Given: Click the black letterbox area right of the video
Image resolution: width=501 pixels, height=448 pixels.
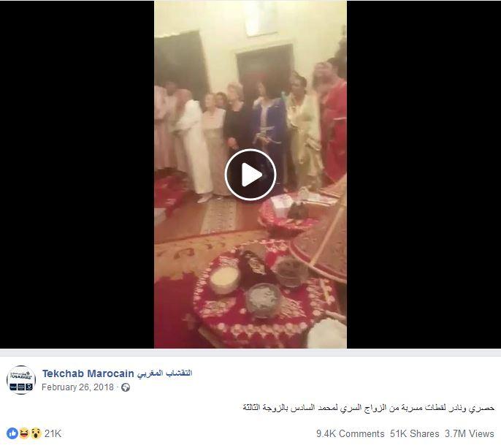Looking at the screenshot, I should [424, 174].
